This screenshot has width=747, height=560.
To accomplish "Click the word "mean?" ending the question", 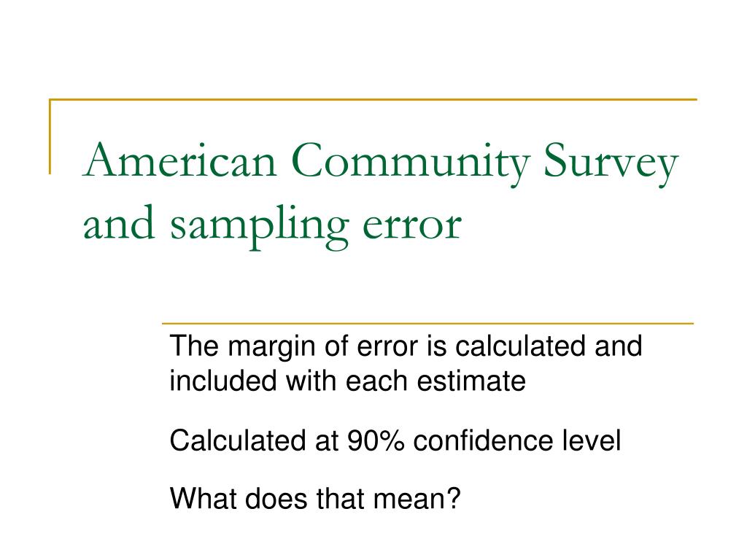I will 417,499.
